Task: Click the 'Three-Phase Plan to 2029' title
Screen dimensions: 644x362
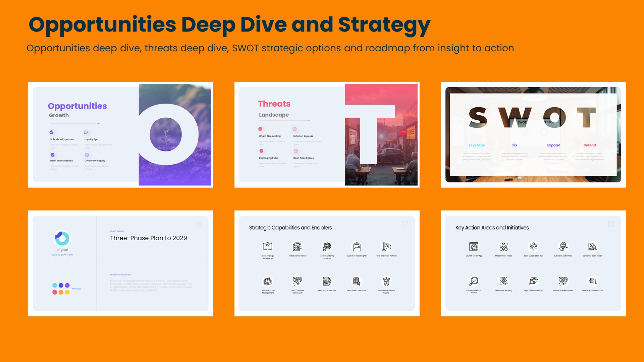Action: pos(149,238)
